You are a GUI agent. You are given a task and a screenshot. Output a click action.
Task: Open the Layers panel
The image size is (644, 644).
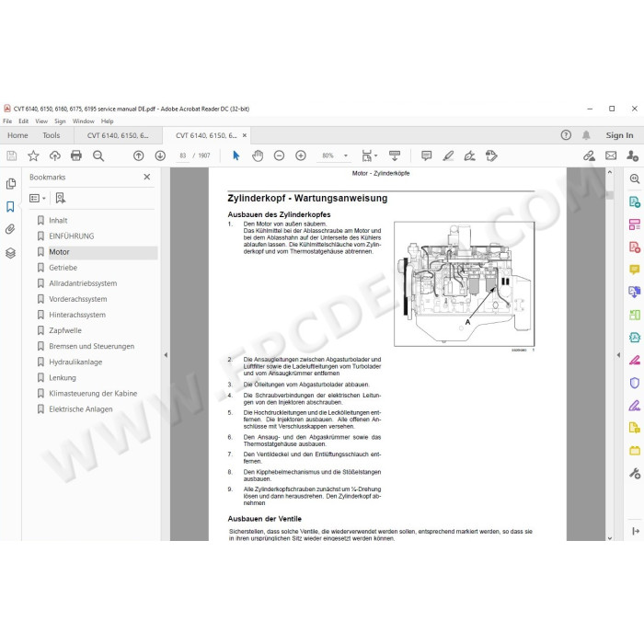pyautogui.click(x=11, y=253)
